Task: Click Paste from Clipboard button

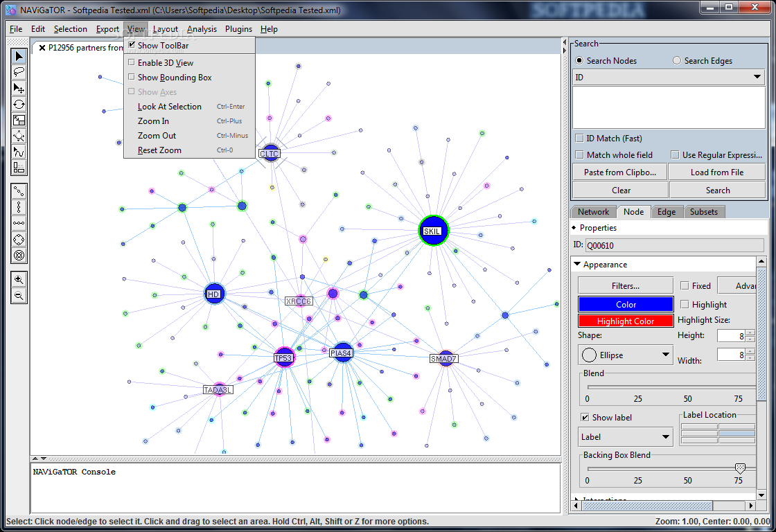Action: point(619,172)
